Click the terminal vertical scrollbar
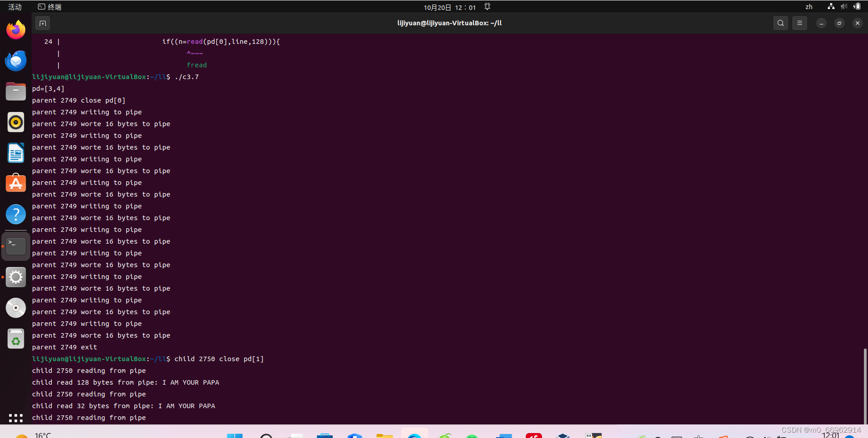Viewport: 868px width, 438px height. pyautogui.click(x=865, y=386)
